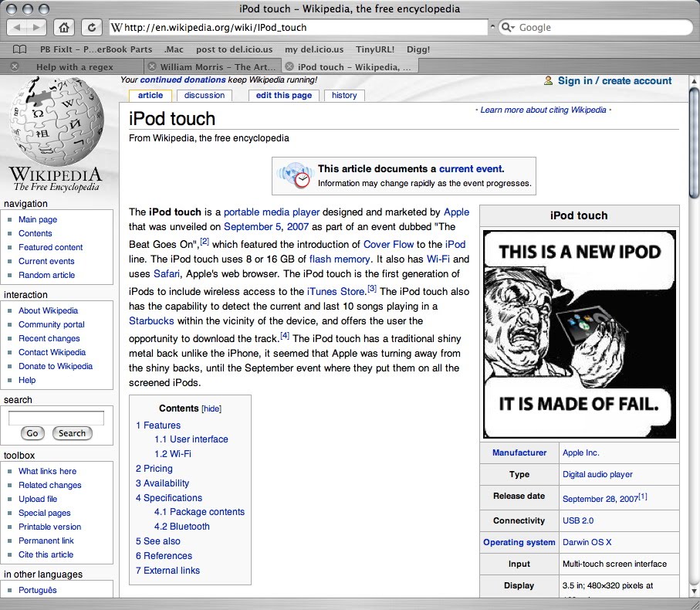The image size is (700, 610).
Task: Jump to '2 Pricing' section
Action: 154,469
